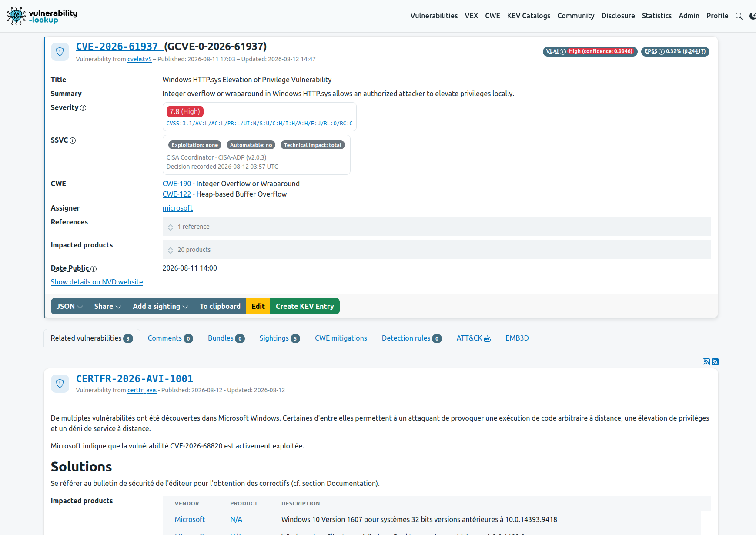Open the CWE menu in navbar

492,16
